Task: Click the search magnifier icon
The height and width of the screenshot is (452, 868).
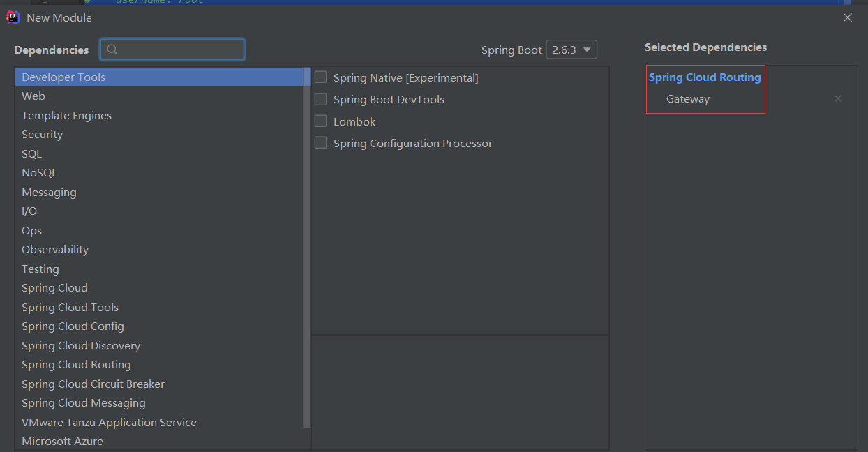Action: tap(113, 50)
